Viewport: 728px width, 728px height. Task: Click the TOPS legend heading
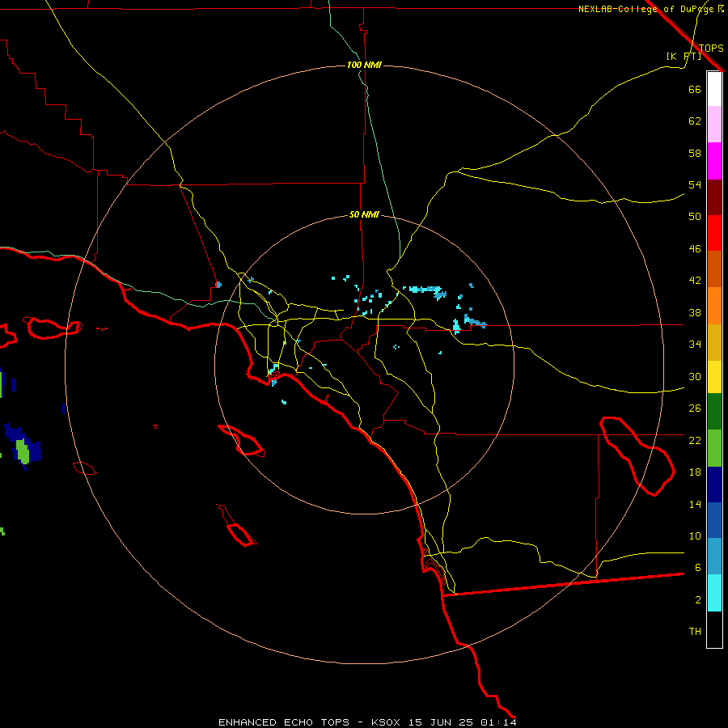[x=711, y=49]
